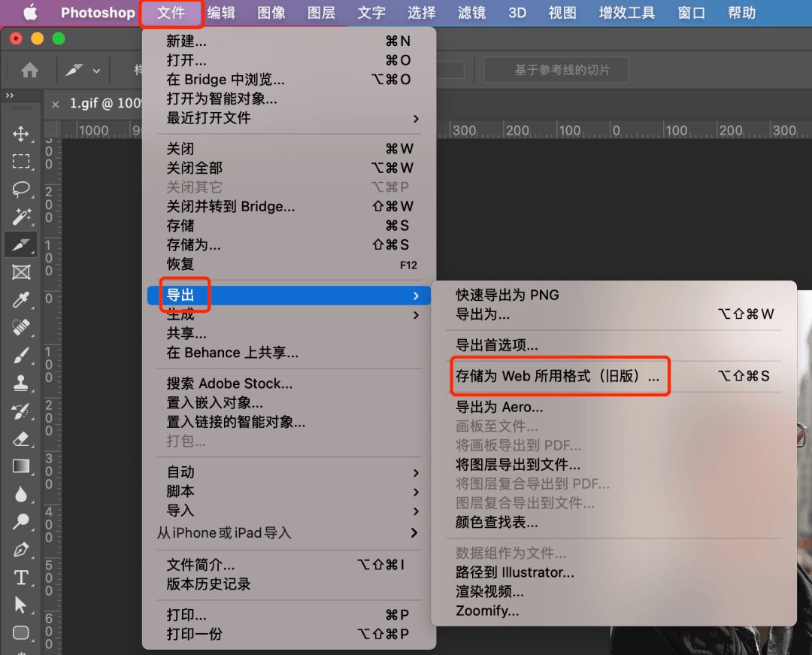This screenshot has width=812, height=655.
Task: Select the Path Selection tool
Action: pyautogui.click(x=21, y=605)
